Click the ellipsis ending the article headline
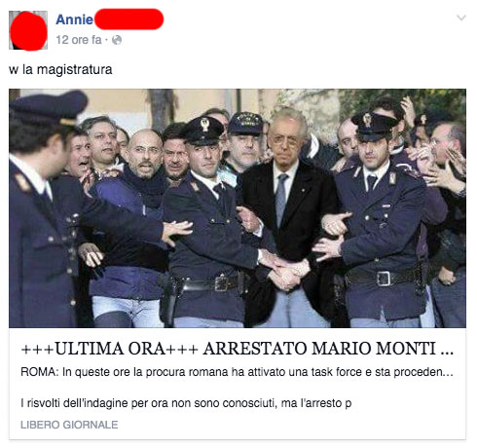Viewport: 477px width, 448px height. point(448,353)
